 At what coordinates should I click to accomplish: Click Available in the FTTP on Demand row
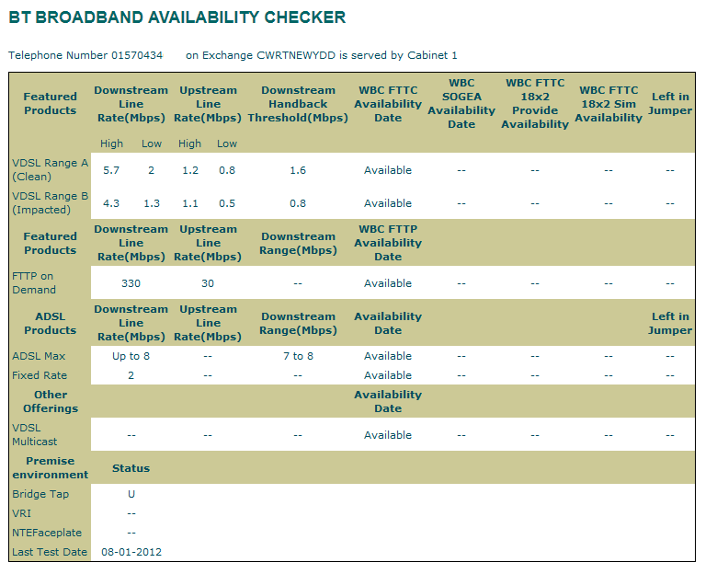pos(388,283)
